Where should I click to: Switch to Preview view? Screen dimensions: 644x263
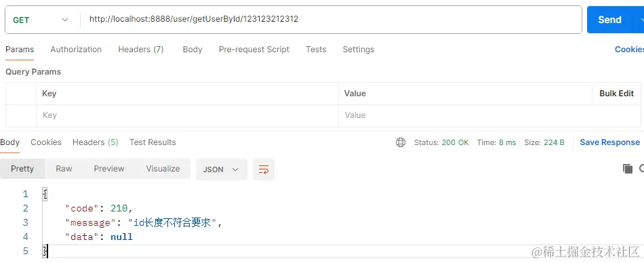pos(109,169)
